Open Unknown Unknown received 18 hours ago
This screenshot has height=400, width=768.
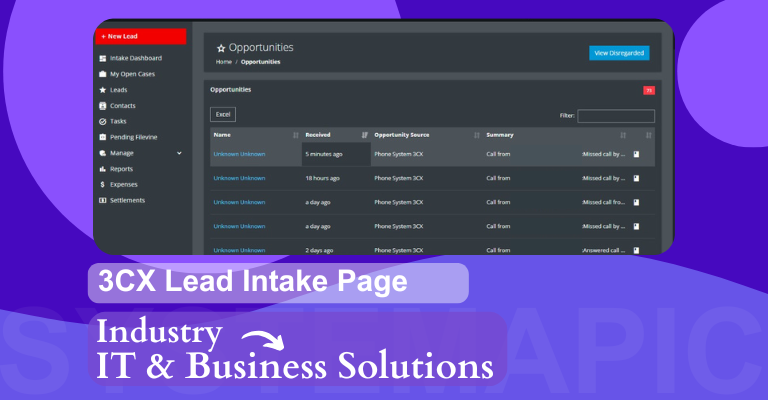239,178
